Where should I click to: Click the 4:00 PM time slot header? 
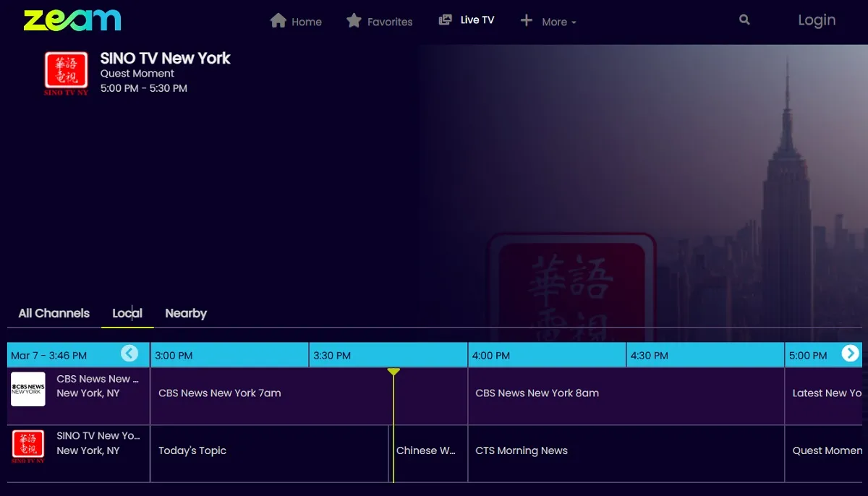coord(547,355)
